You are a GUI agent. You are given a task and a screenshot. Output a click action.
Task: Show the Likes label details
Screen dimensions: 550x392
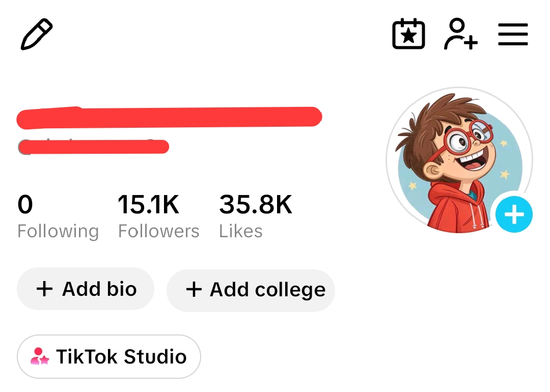[x=240, y=232]
